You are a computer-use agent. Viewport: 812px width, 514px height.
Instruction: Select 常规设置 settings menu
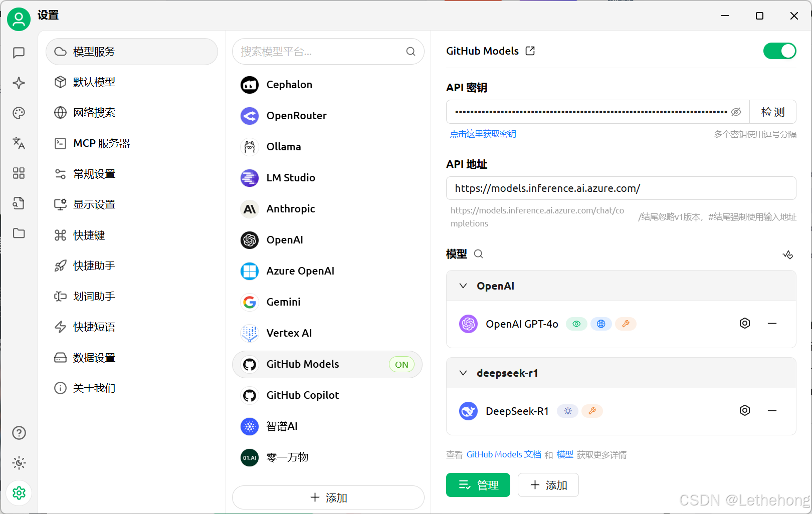tap(132, 174)
